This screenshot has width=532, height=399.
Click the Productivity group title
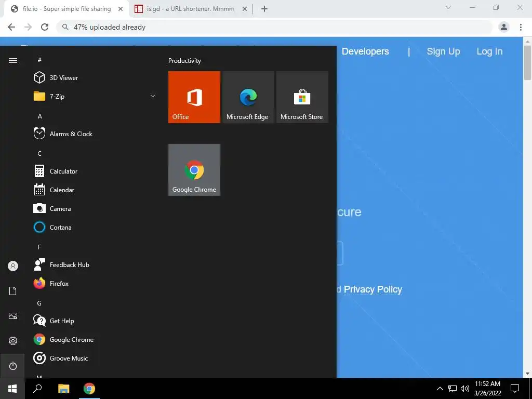(184, 61)
